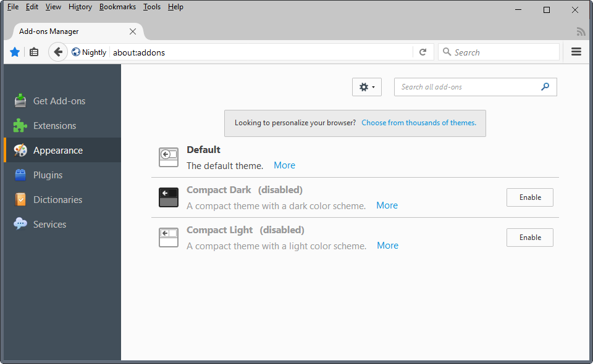Reload the page with the refresh icon

pyautogui.click(x=423, y=52)
